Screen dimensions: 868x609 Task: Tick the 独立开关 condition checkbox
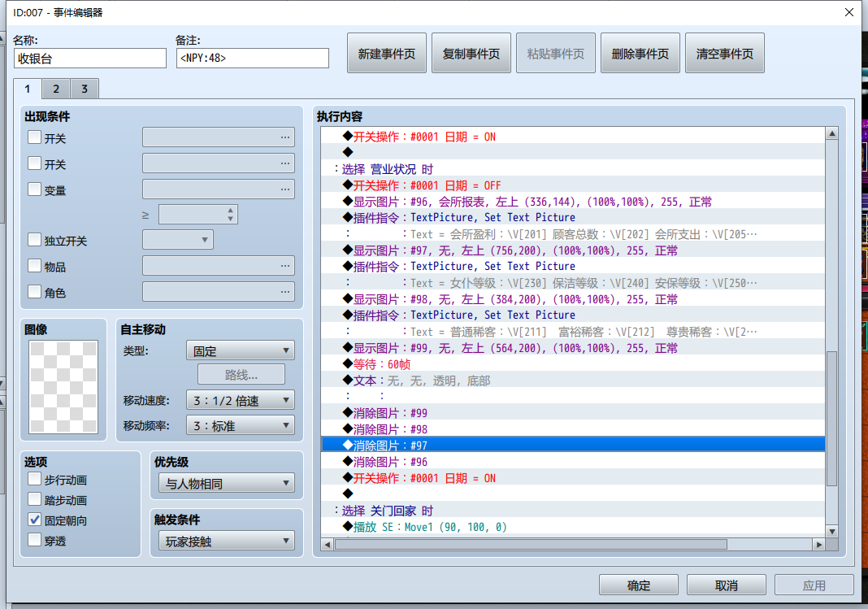34,240
